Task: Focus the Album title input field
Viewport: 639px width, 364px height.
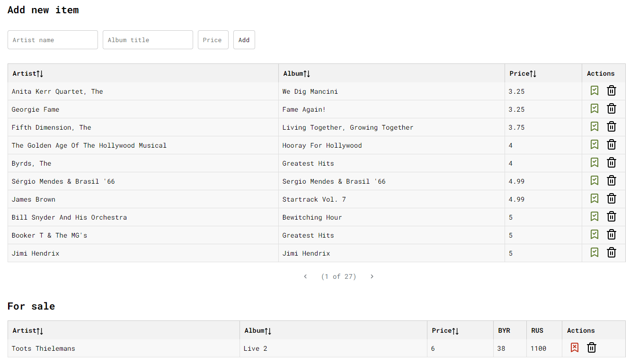Action: coord(148,40)
